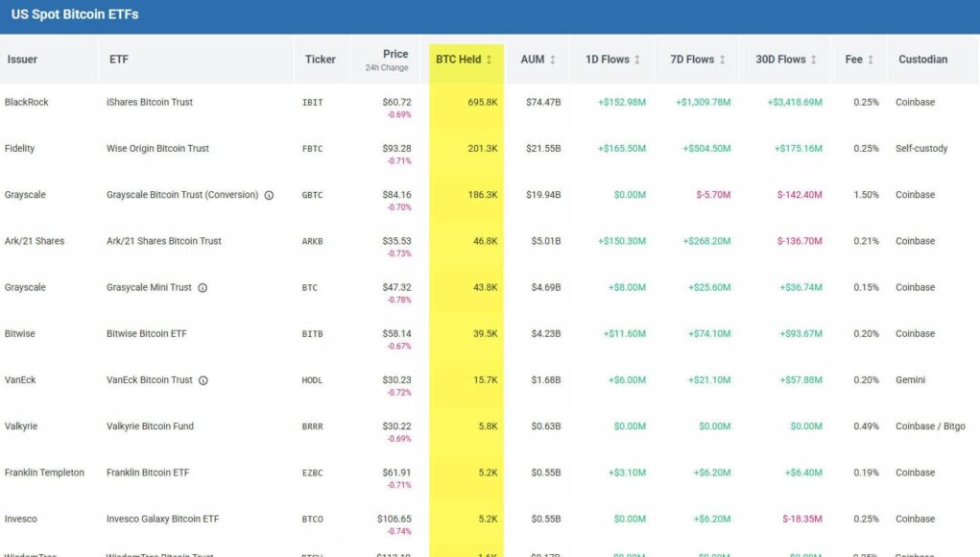Image resolution: width=980 pixels, height=557 pixels.
Task: Sort by 30D Flows arrow icon
Action: pos(813,60)
